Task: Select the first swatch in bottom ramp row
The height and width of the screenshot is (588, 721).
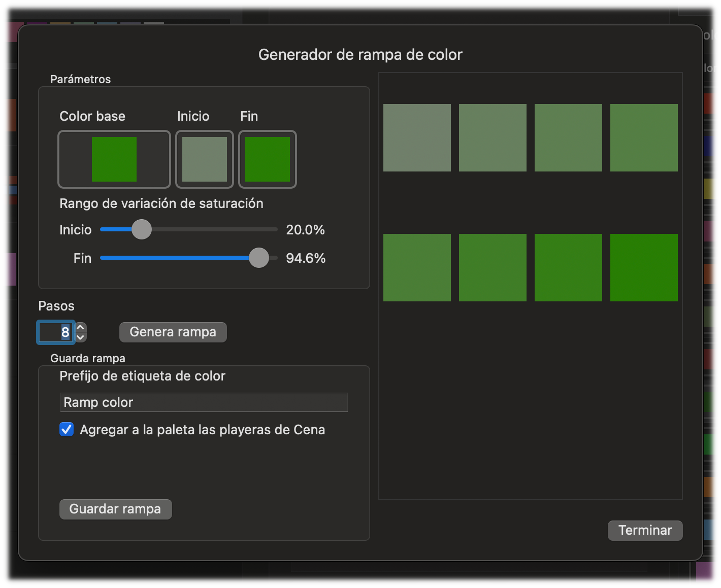Action: pyautogui.click(x=417, y=267)
